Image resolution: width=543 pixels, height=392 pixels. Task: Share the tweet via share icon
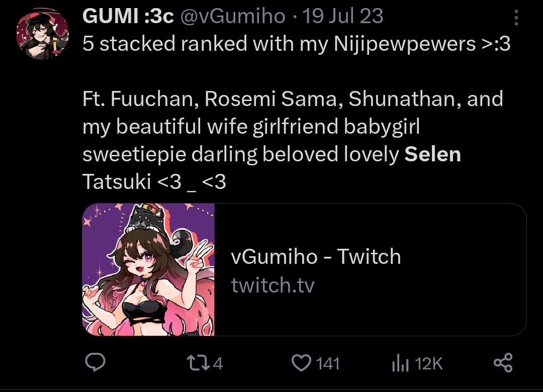(x=503, y=362)
